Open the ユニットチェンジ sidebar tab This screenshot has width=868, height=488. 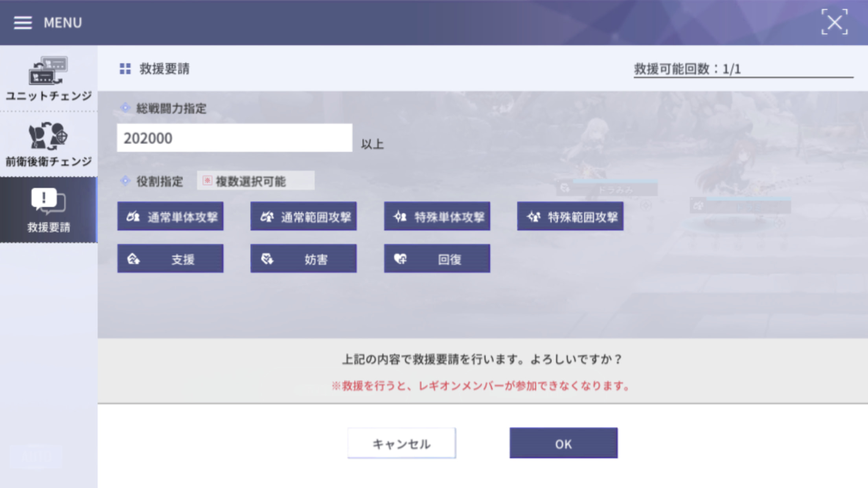click(x=49, y=79)
